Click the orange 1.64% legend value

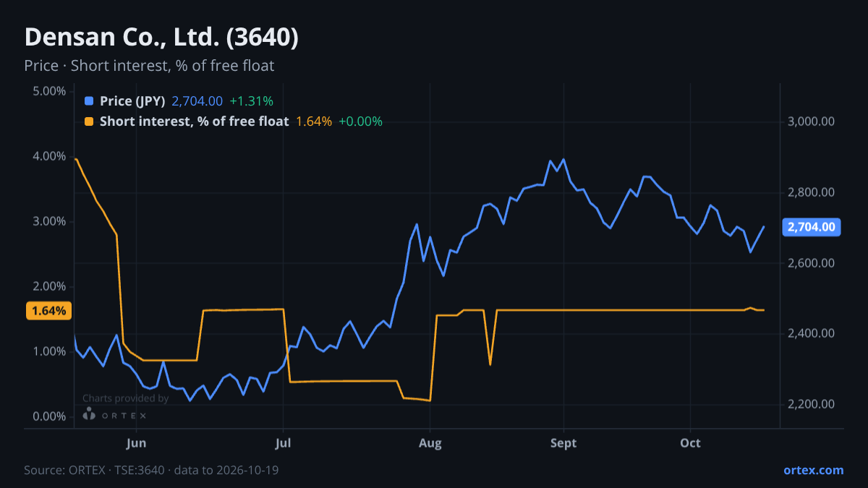[314, 121]
